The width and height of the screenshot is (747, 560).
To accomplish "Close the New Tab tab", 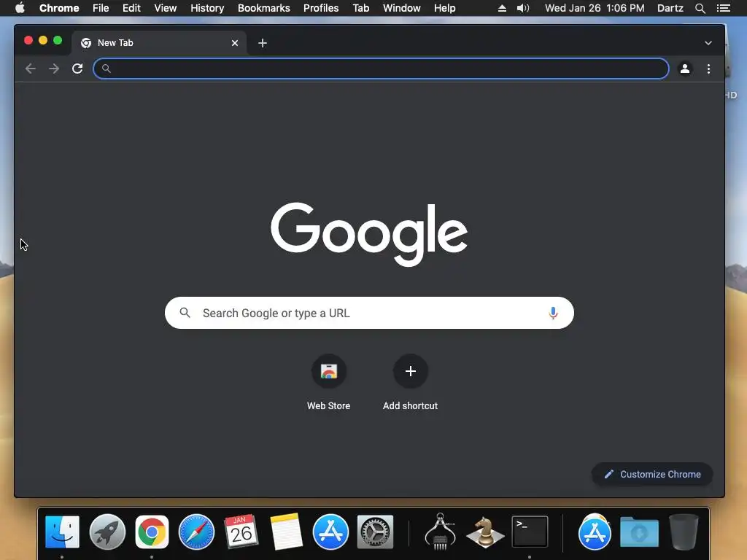I will pos(235,43).
